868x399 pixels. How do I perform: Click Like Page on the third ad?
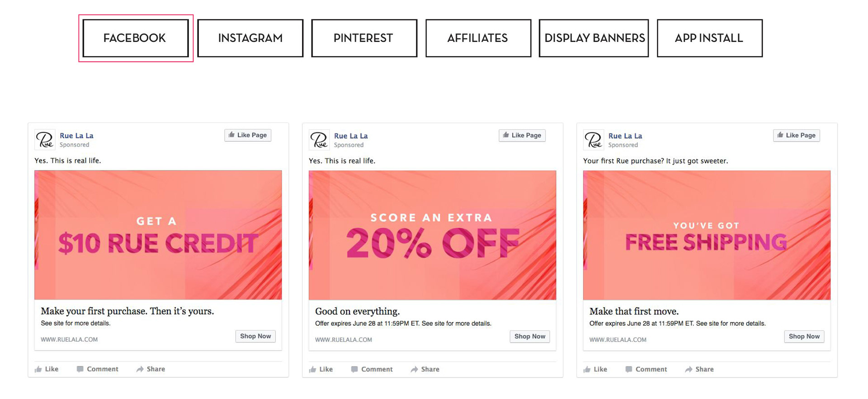(796, 135)
